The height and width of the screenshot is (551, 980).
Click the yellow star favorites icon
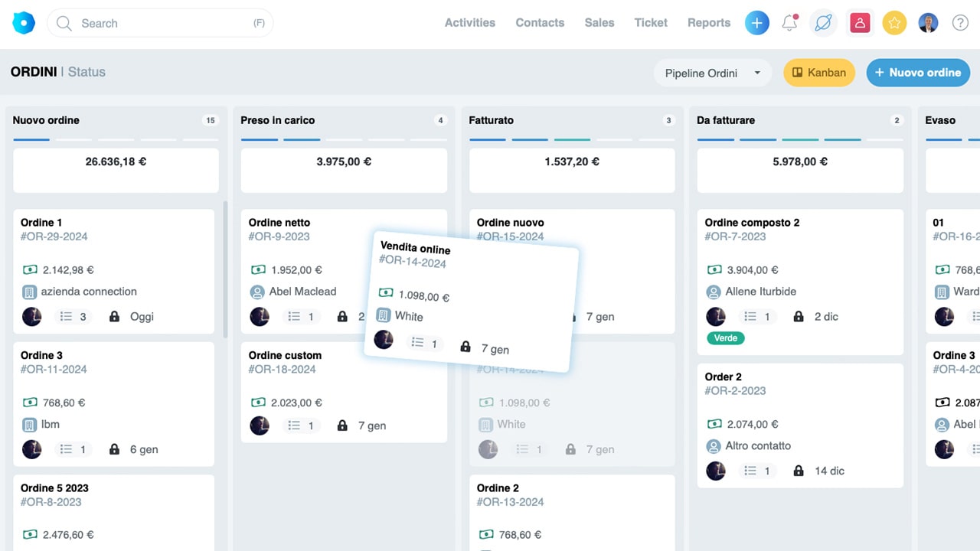pyautogui.click(x=894, y=23)
